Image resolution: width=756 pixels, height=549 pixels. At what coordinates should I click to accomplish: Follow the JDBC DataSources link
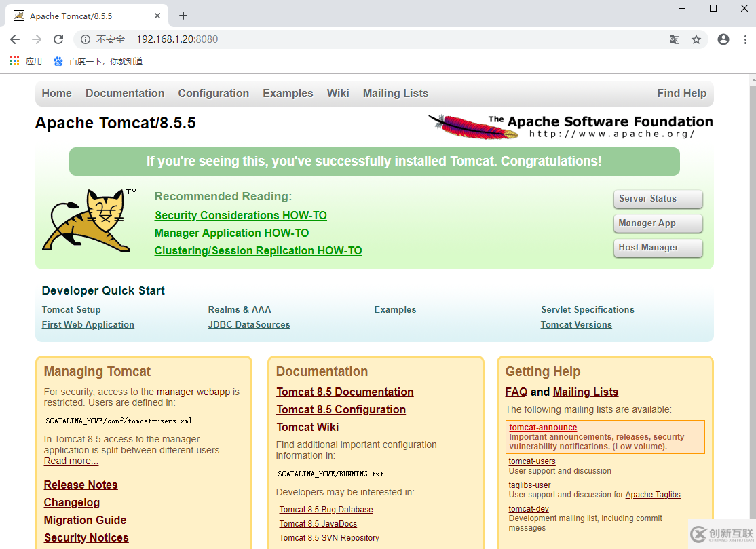[x=249, y=325]
